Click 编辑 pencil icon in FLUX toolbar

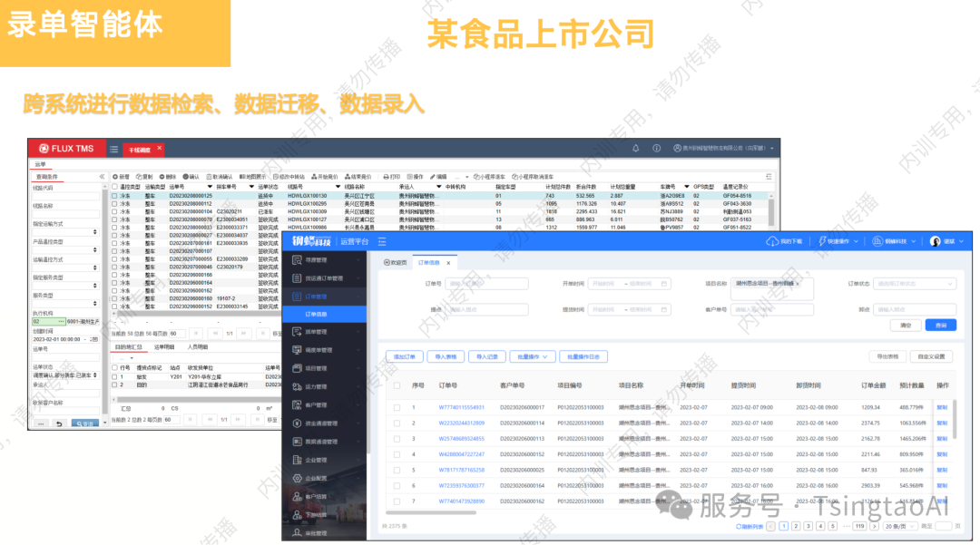pos(433,177)
